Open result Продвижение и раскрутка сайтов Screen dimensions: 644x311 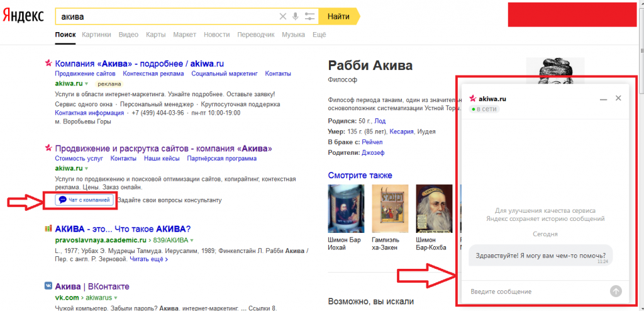click(164, 148)
